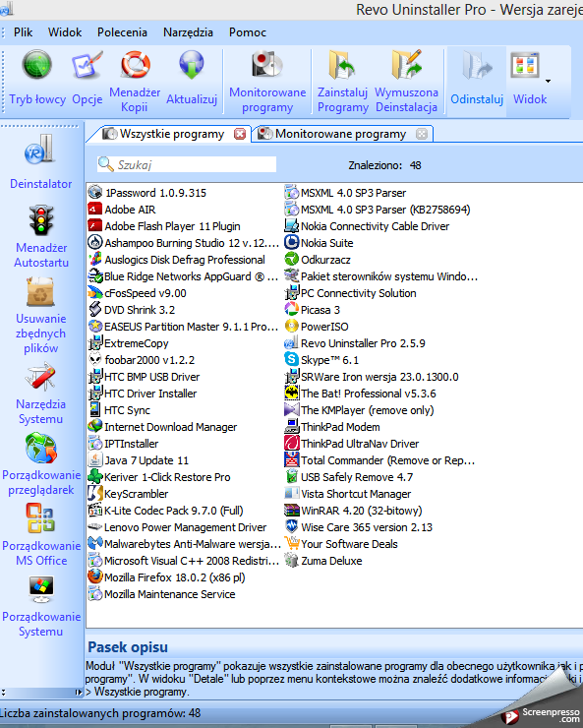Select Mozilla Maintenance Service

point(162,594)
